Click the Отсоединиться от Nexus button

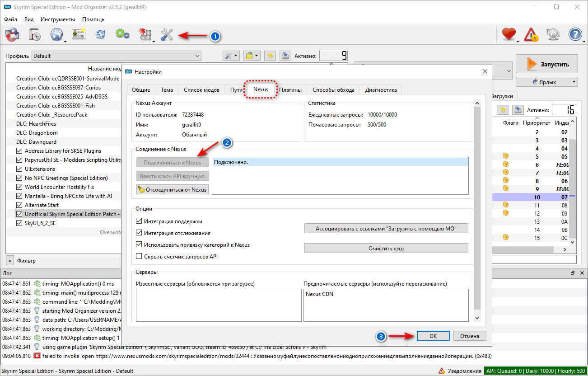click(x=173, y=190)
